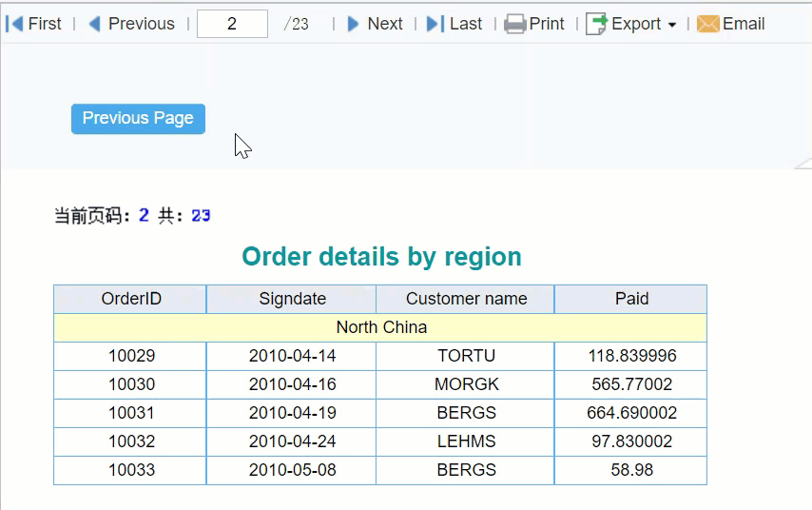This screenshot has width=812, height=510.
Task: Click the Next page arrow icon
Action: [x=353, y=24]
